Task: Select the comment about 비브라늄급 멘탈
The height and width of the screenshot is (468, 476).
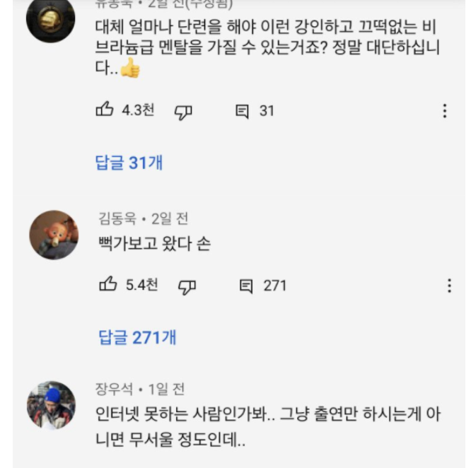Action: tap(267, 47)
